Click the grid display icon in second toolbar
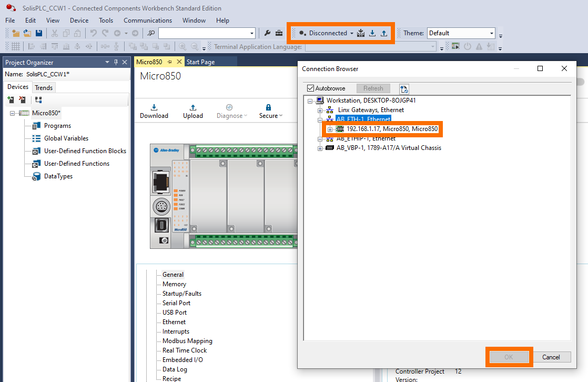 click(16, 46)
